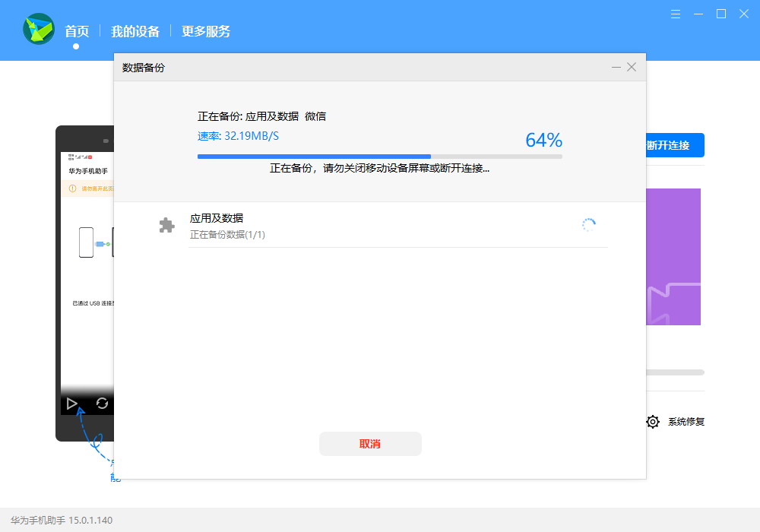Image resolution: width=760 pixels, height=532 pixels.
Task: Click the HiSuite bird logo
Action: coord(39,29)
